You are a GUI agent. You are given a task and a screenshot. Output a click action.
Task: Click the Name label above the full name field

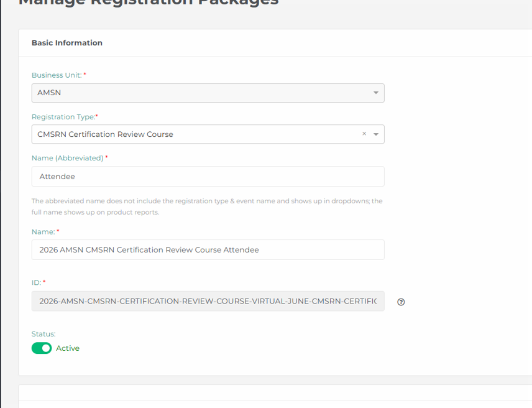[x=43, y=232]
